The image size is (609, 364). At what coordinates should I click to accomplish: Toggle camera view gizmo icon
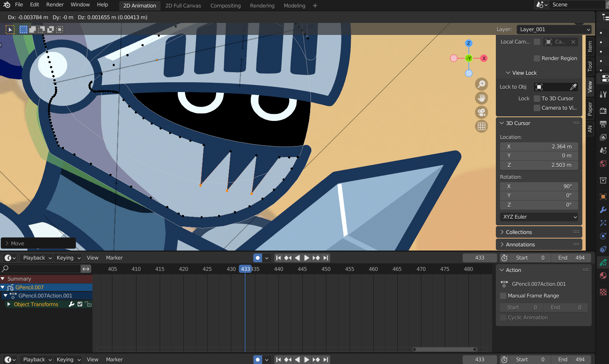click(482, 112)
